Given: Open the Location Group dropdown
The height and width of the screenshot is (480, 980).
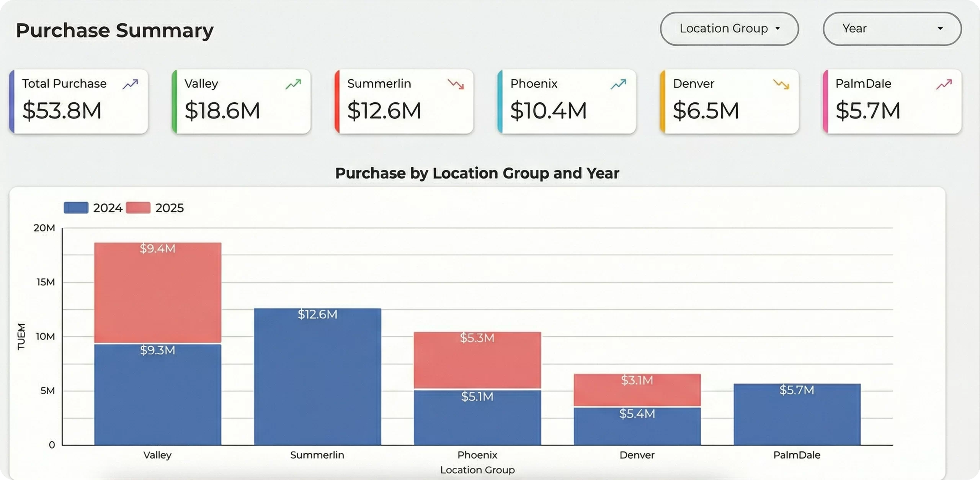Looking at the screenshot, I should click(x=728, y=28).
